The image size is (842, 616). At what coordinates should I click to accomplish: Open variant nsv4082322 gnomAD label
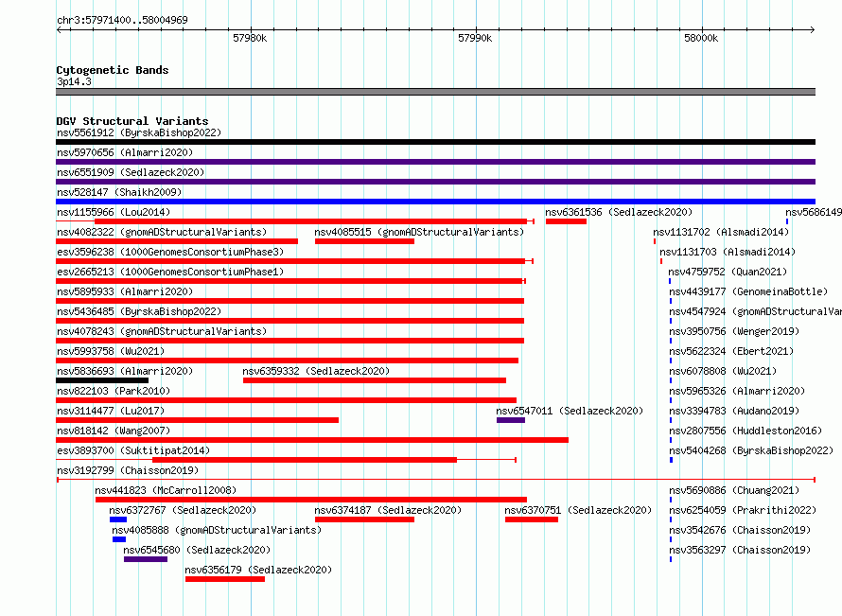162,232
